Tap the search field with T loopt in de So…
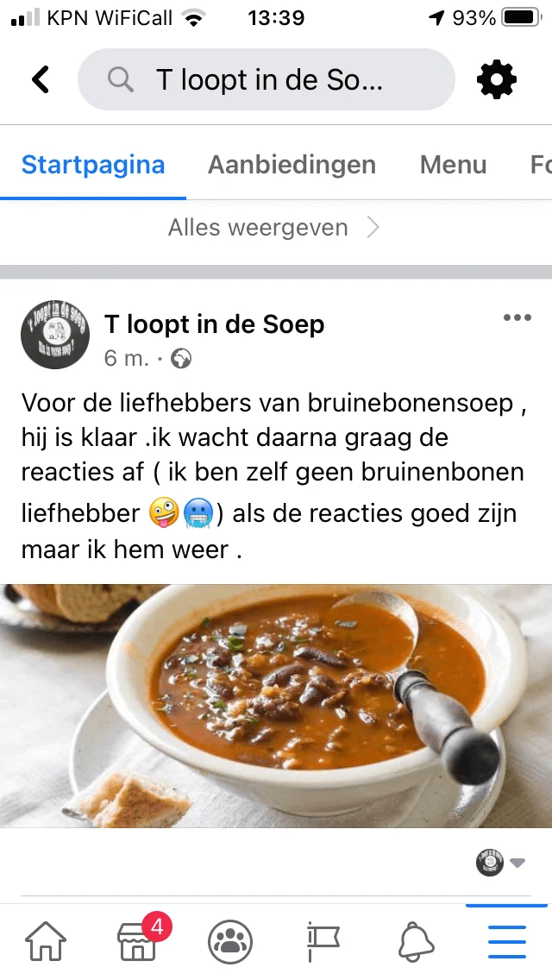 267,79
